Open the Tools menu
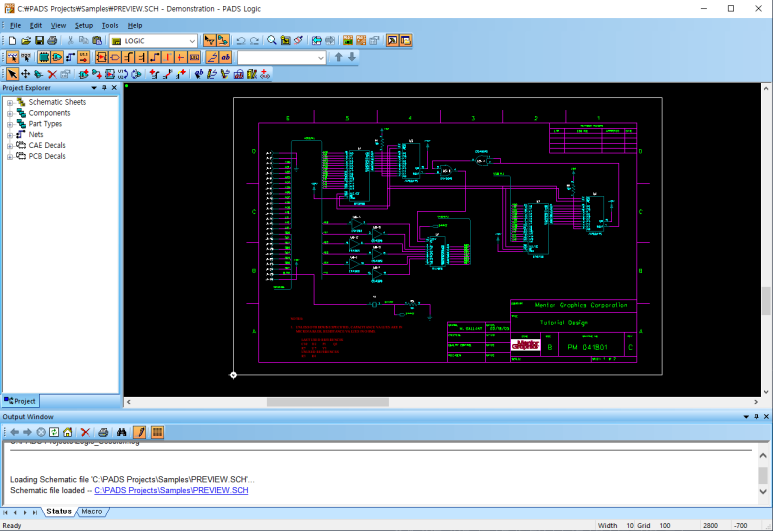Viewport: 773px width, 531px height. click(110, 25)
